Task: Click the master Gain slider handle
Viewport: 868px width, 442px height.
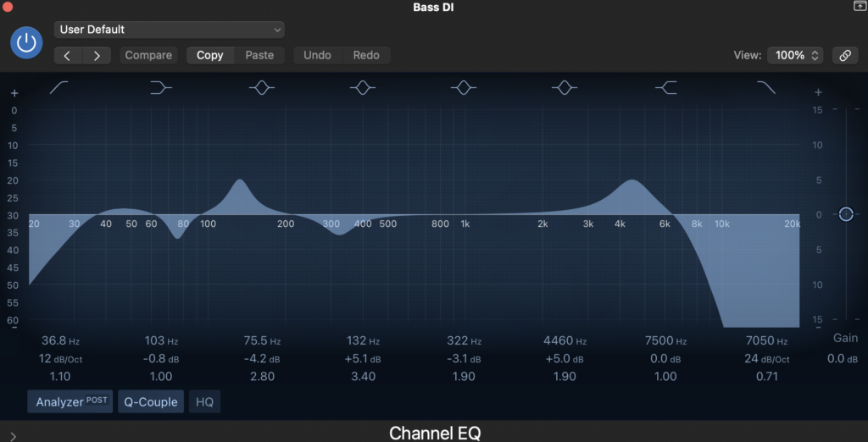Action: coord(845,214)
